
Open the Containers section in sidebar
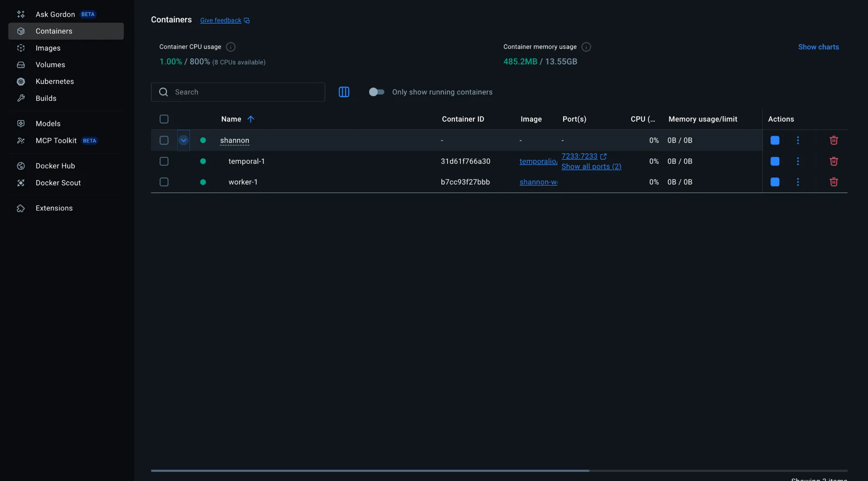pyautogui.click(x=54, y=31)
